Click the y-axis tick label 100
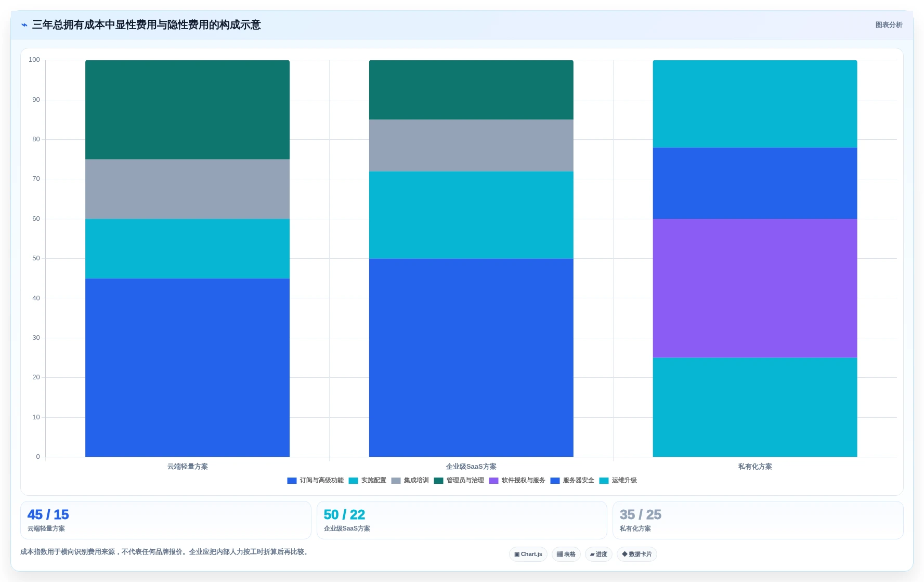The image size is (924, 582). [34, 60]
